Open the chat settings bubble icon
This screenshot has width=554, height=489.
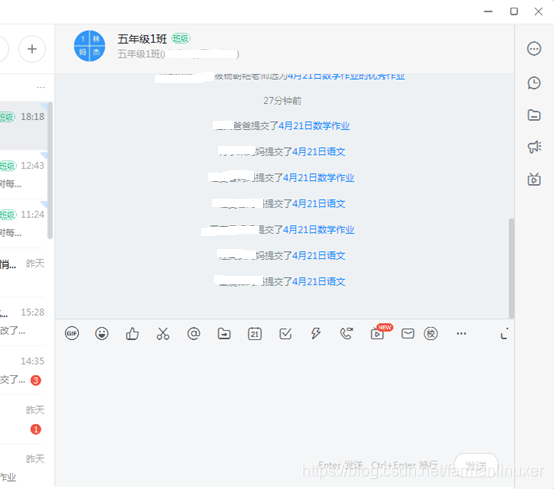pos(534,49)
